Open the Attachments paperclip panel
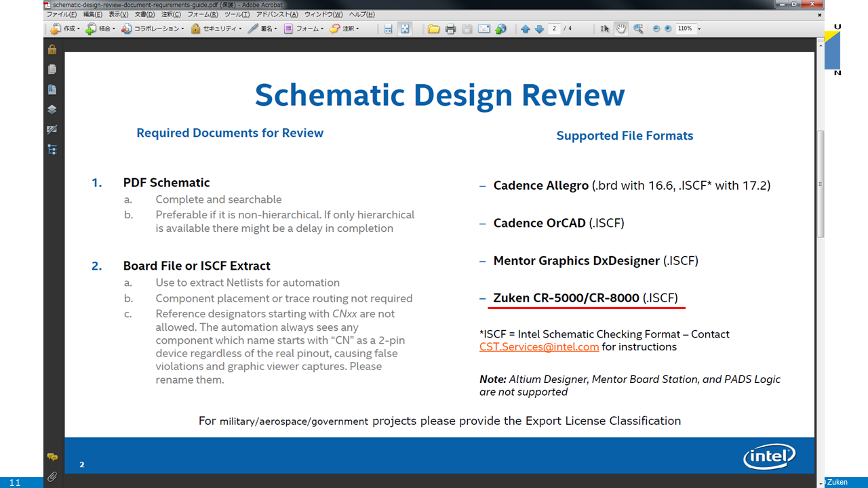Screen dimensions: 868x488 coord(52,477)
